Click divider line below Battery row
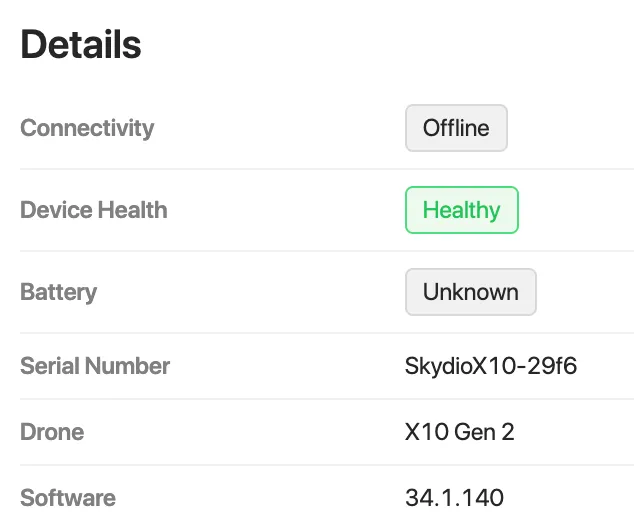This screenshot has width=634, height=530. [x=327, y=333]
